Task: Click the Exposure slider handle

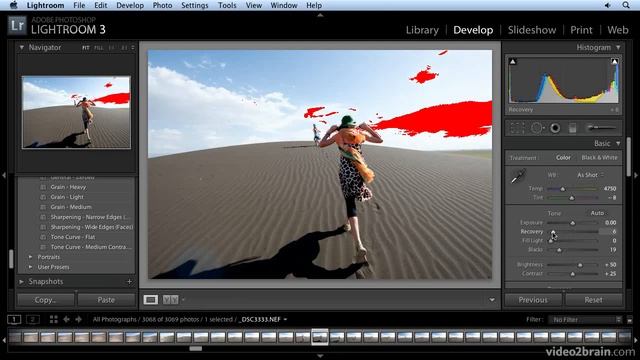Action: pos(573,223)
